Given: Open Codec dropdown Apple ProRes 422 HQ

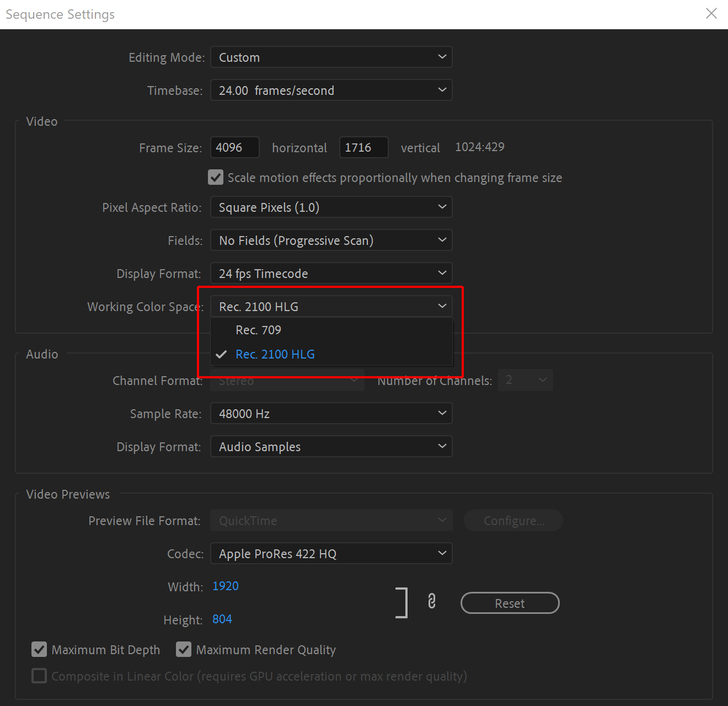Looking at the screenshot, I should pyautogui.click(x=331, y=554).
